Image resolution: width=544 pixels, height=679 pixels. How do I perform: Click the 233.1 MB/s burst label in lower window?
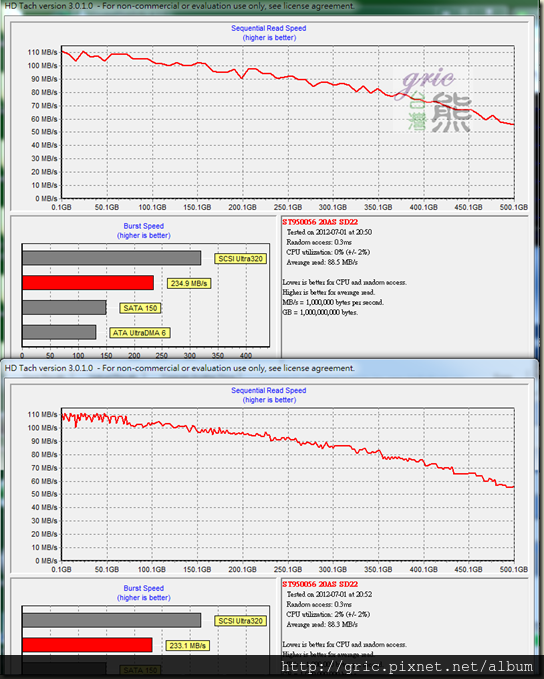[188, 646]
